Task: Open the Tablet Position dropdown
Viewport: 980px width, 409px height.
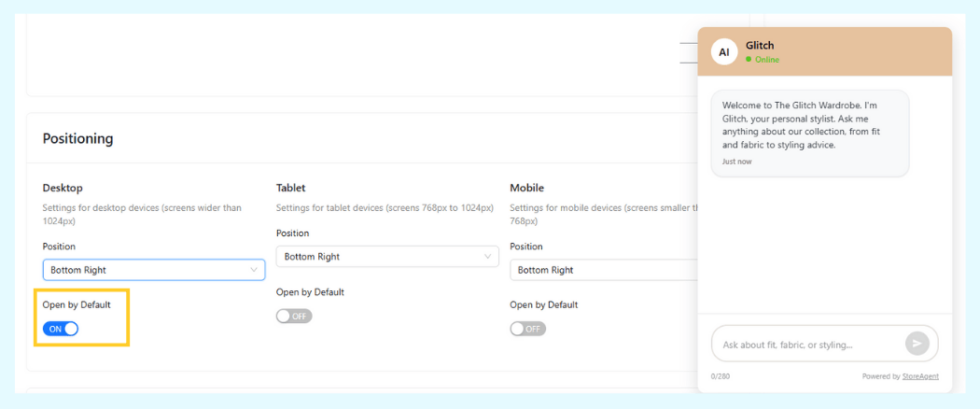Action: click(x=387, y=256)
